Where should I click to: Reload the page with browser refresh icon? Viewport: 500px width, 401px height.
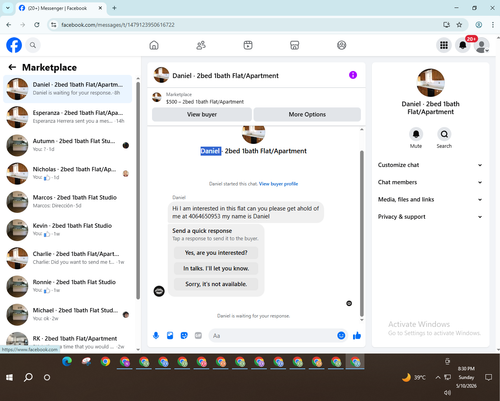37,25
